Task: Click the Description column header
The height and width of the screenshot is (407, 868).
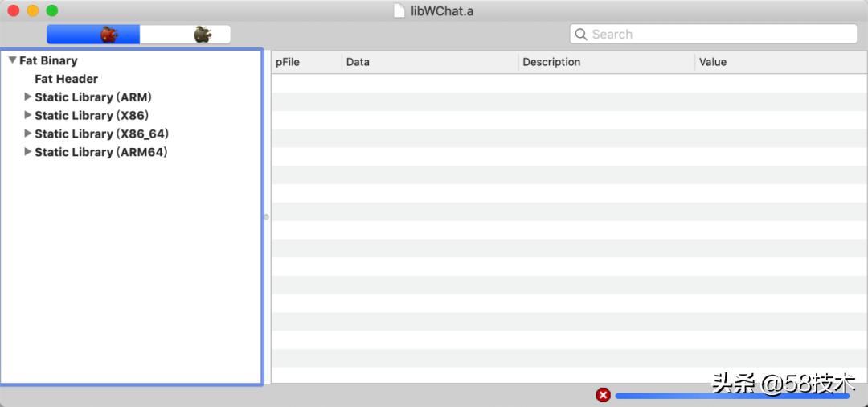Action: pos(607,62)
